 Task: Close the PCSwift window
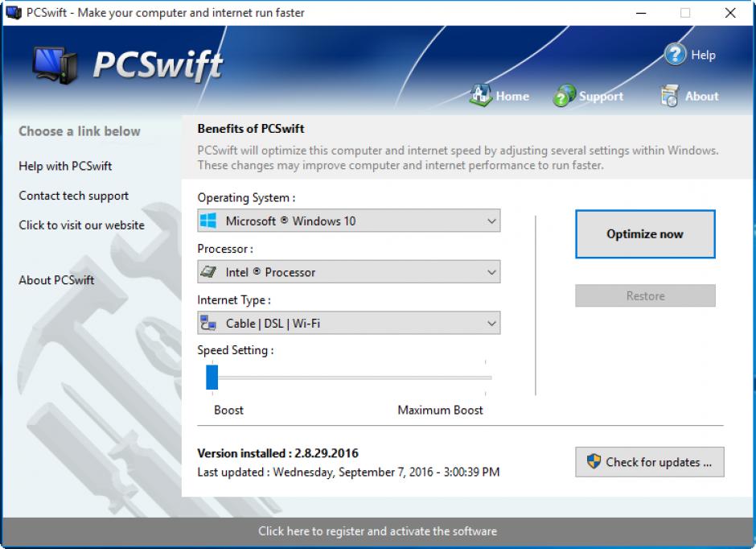coord(730,13)
